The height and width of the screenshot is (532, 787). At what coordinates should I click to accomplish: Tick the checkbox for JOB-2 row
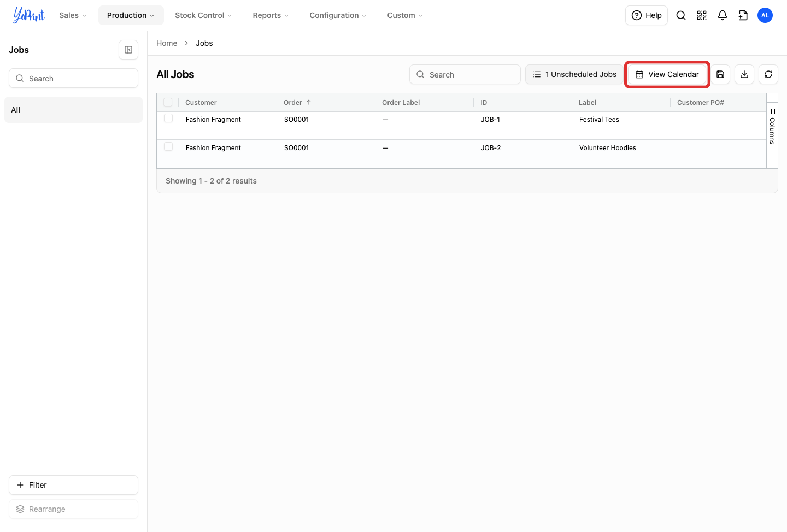pos(168,147)
